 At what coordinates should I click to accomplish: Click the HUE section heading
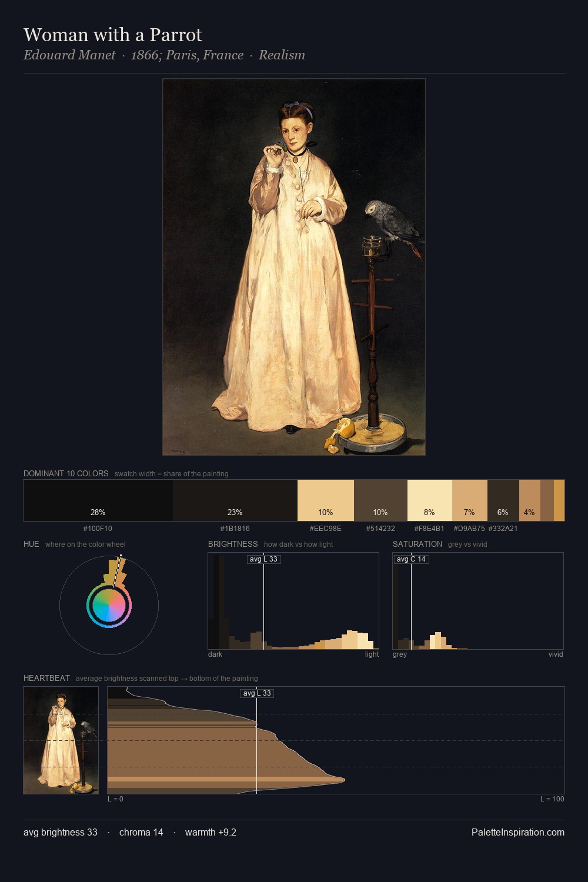pos(31,544)
